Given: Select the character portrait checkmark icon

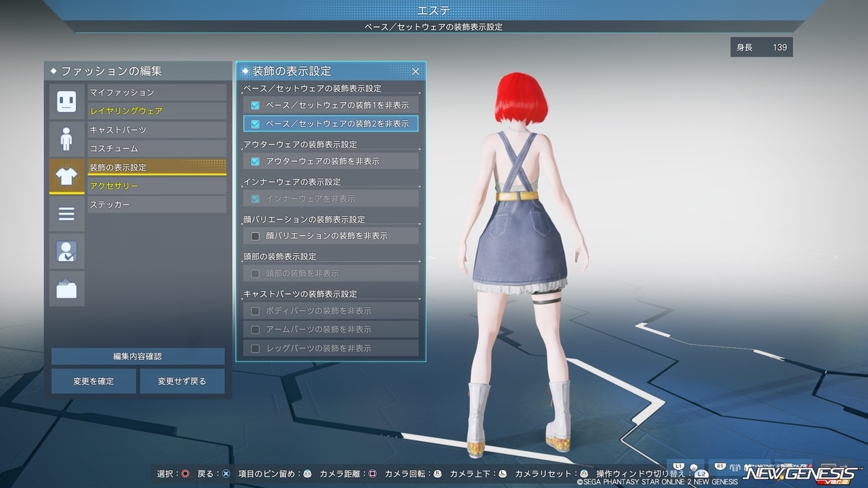Looking at the screenshot, I should point(67,252).
